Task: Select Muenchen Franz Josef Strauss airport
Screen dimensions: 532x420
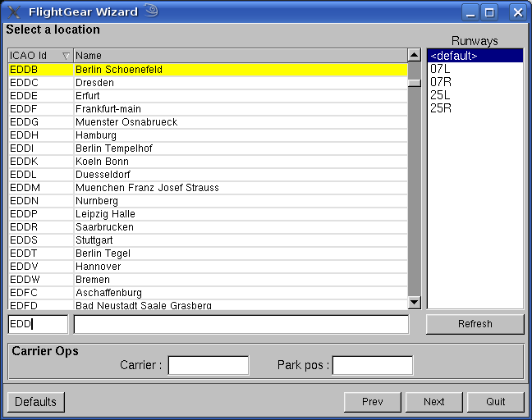Action: [208, 188]
